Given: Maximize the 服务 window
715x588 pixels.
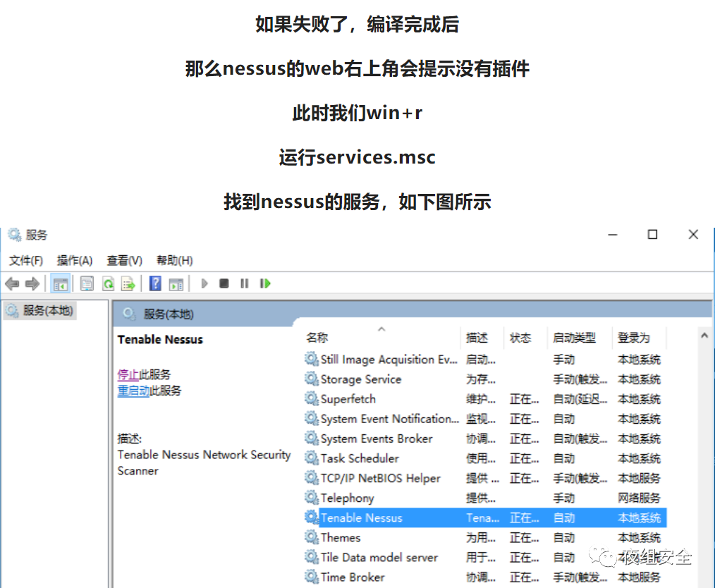Looking at the screenshot, I should pos(652,235).
